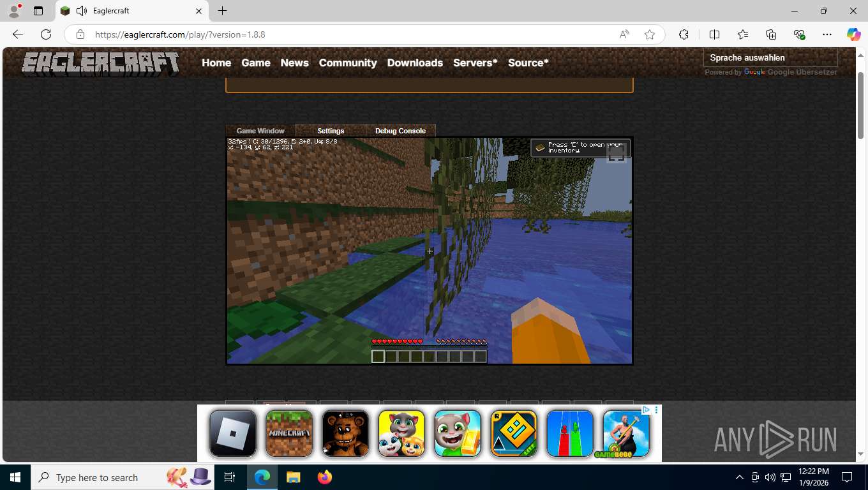Open the Minecraft ad thumbnail
868x490 pixels.
tap(289, 433)
